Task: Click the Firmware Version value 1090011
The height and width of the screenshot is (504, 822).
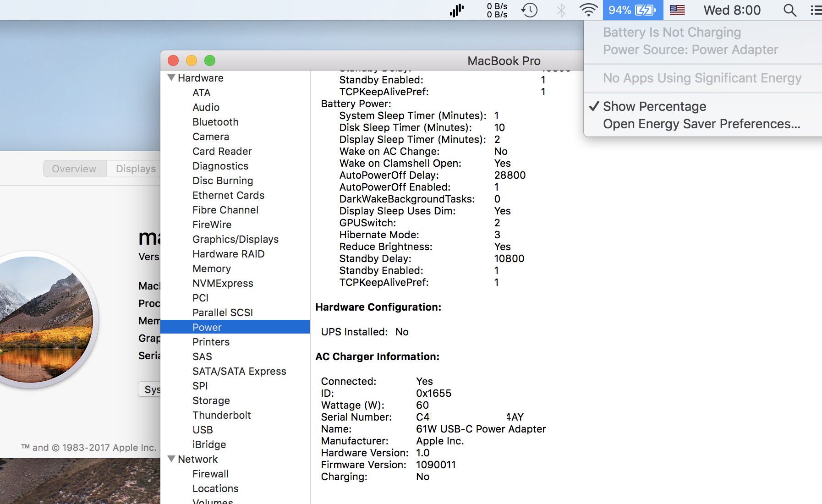Action: click(436, 465)
